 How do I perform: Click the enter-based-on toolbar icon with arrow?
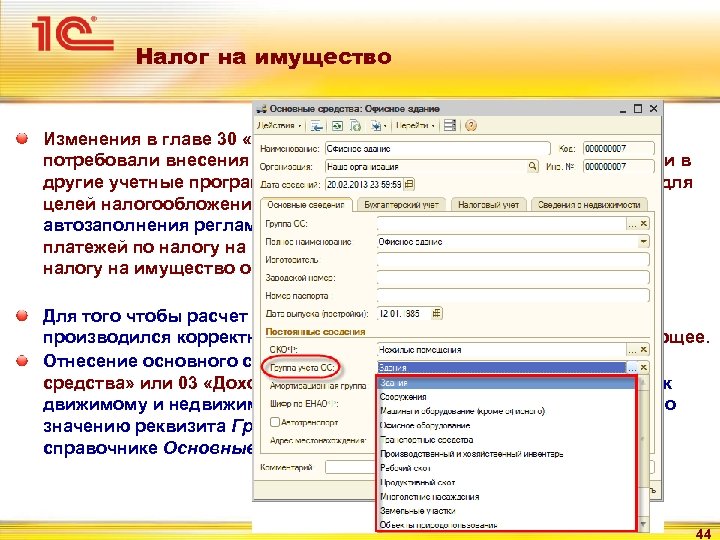click(377, 125)
